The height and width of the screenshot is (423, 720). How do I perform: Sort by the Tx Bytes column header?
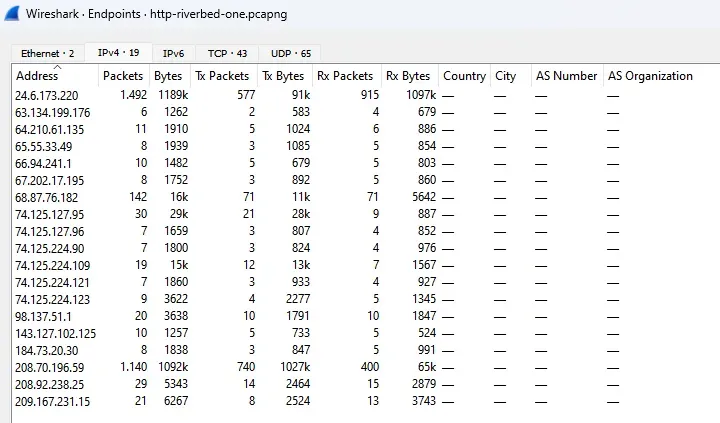pyautogui.click(x=283, y=76)
